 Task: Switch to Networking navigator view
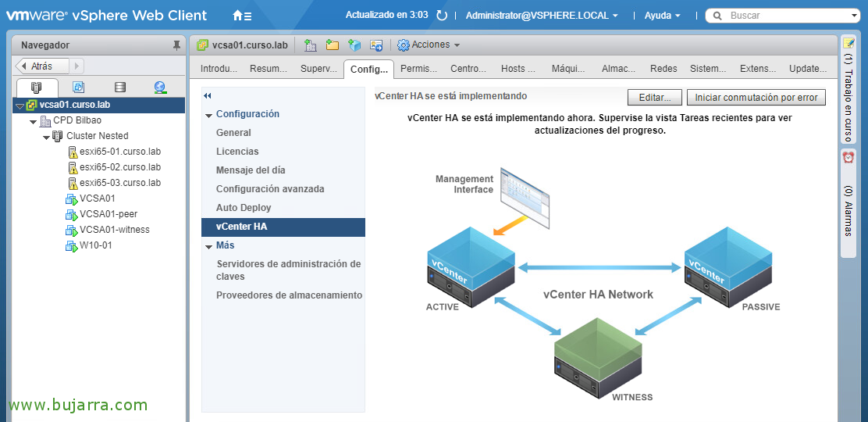(161, 87)
